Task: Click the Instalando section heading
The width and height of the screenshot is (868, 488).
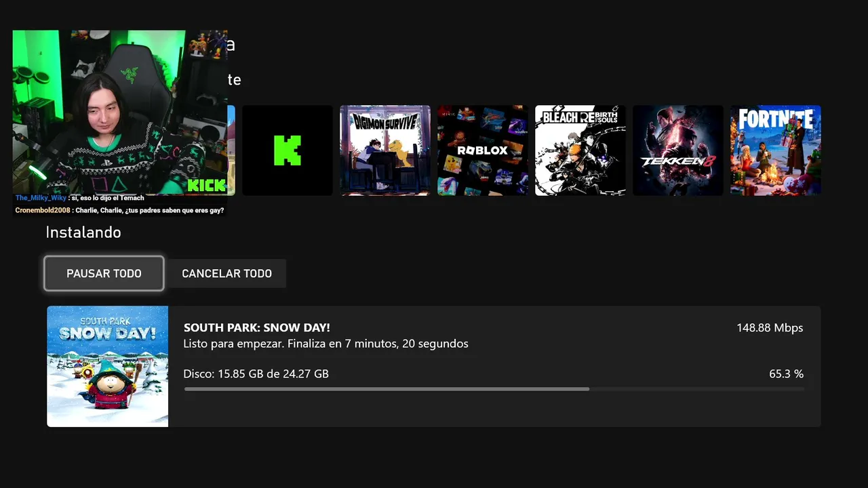Action: [x=83, y=232]
